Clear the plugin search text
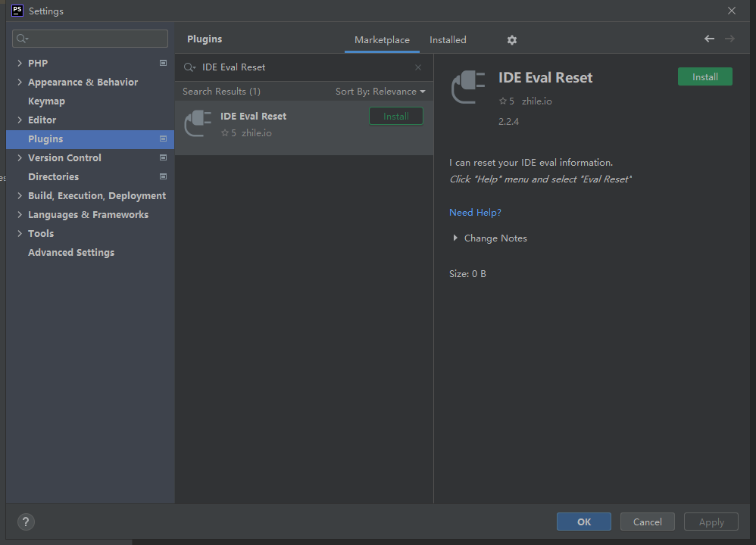Viewport: 756px width, 545px height. [417, 67]
